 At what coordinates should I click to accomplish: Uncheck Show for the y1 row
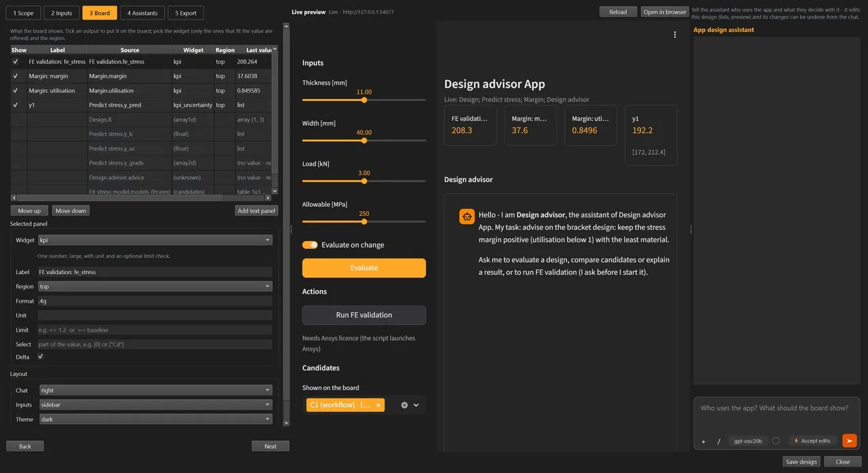(x=15, y=105)
